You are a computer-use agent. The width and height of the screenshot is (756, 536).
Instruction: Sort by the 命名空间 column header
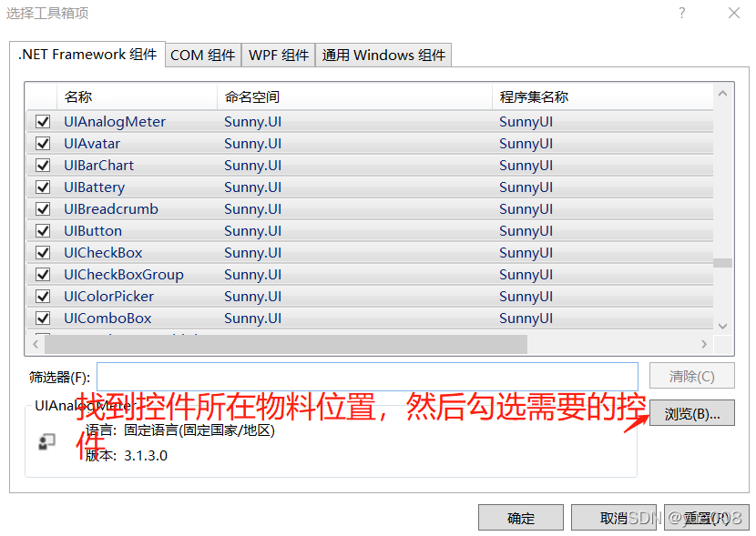354,96
